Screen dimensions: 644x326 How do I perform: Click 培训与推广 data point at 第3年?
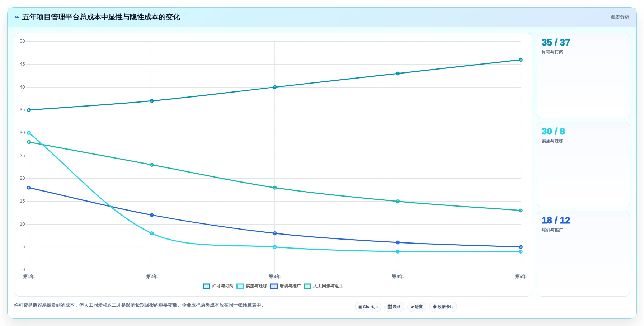click(x=275, y=233)
